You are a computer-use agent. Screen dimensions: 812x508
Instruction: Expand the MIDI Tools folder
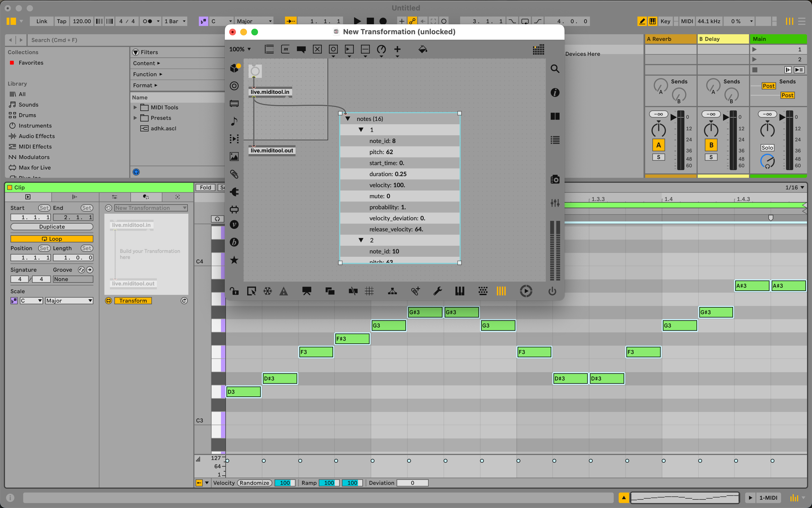[135, 108]
